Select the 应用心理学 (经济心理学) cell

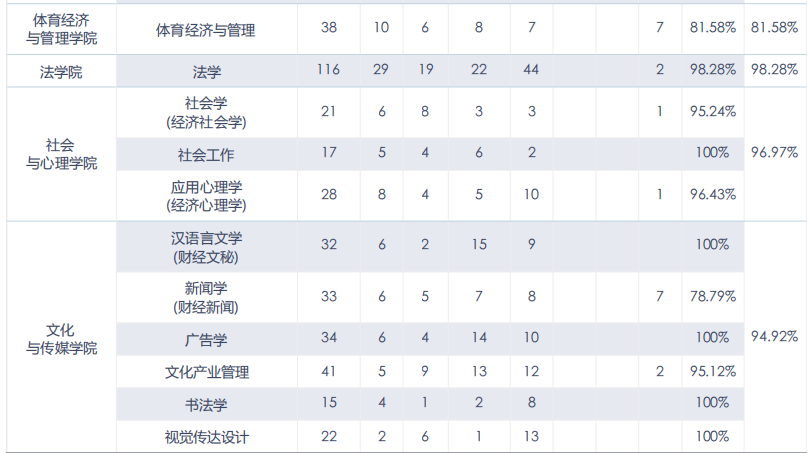(x=206, y=196)
